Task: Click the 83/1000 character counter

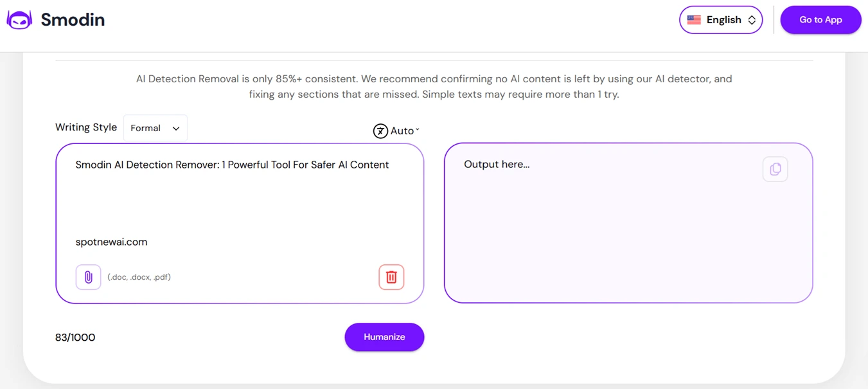Action: click(75, 338)
